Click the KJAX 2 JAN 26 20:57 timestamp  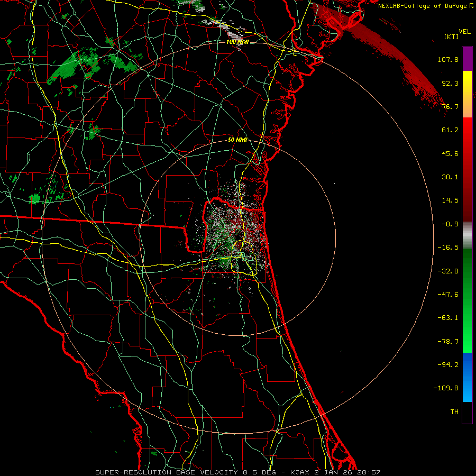click(x=335, y=472)
